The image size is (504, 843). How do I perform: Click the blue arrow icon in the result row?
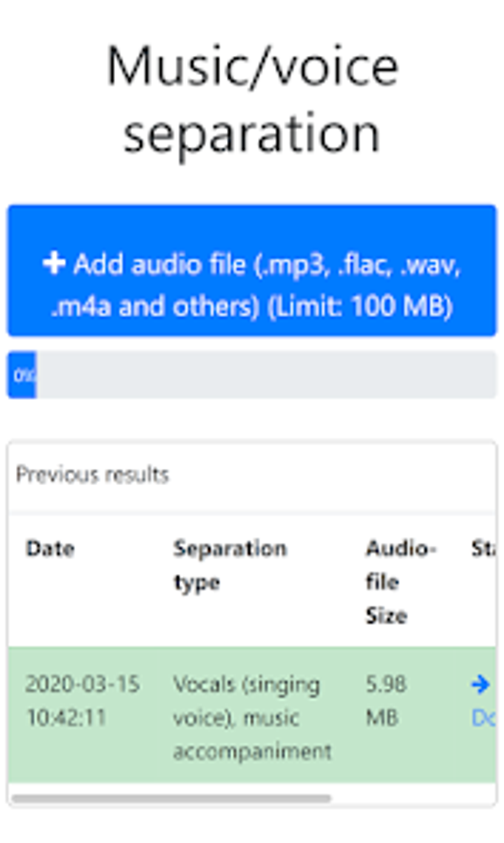pos(480,684)
